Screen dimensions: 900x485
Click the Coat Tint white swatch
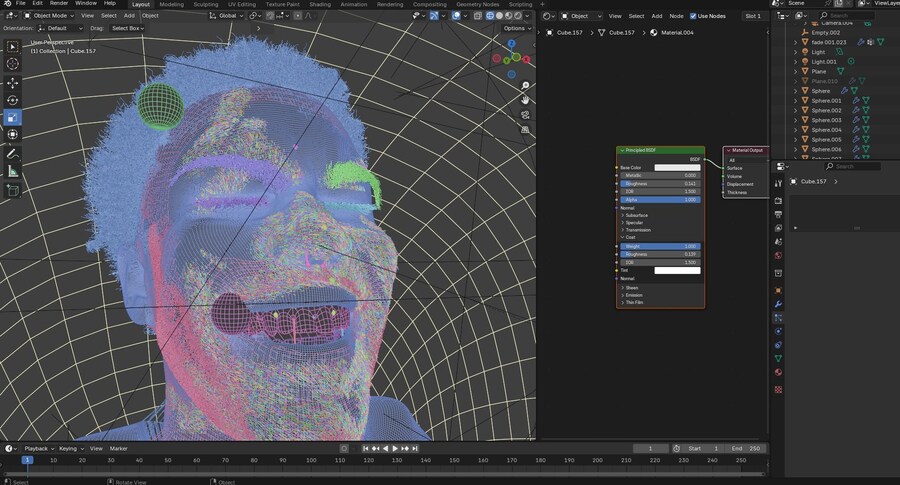(x=677, y=270)
